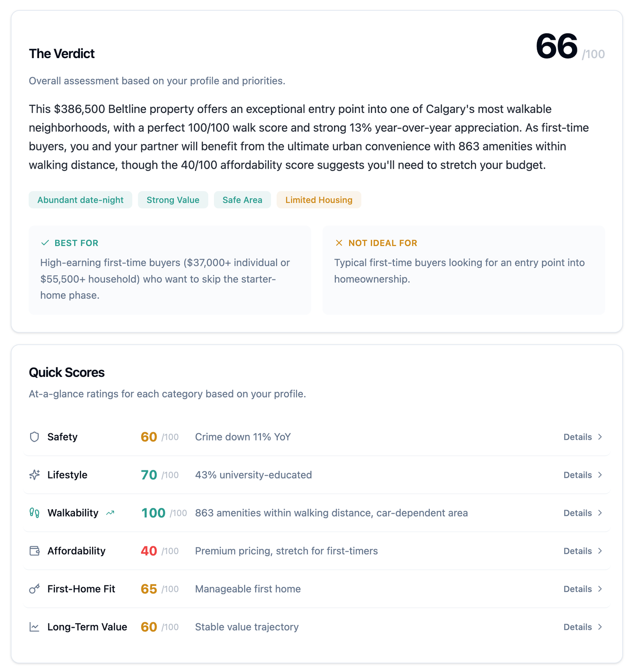Click the overall 66 verdict score
Image resolution: width=633 pixels, height=672 pixels.
(x=556, y=46)
